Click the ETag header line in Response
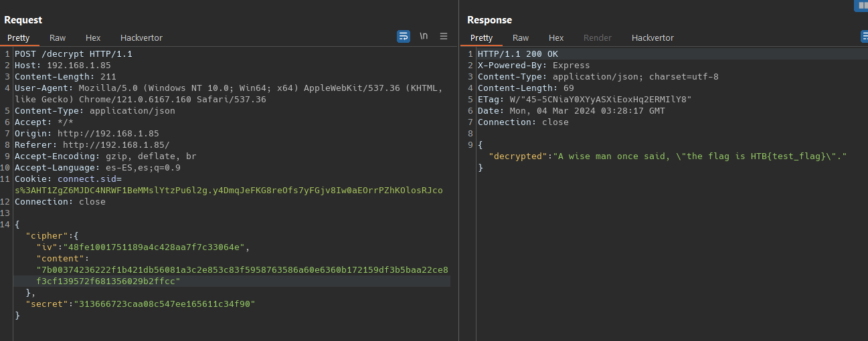The width and height of the screenshot is (868, 341). coord(584,100)
